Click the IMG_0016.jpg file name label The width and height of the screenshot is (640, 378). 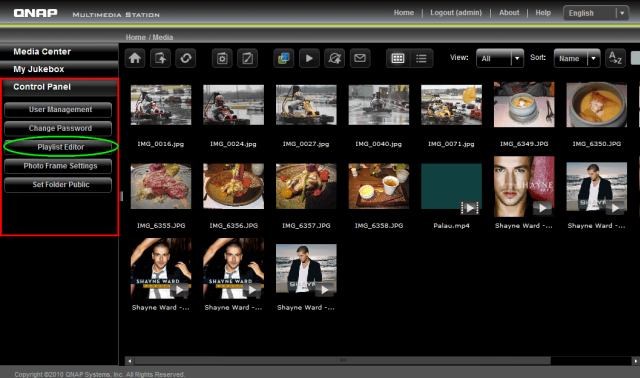pyautogui.click(x=161, y=144)
